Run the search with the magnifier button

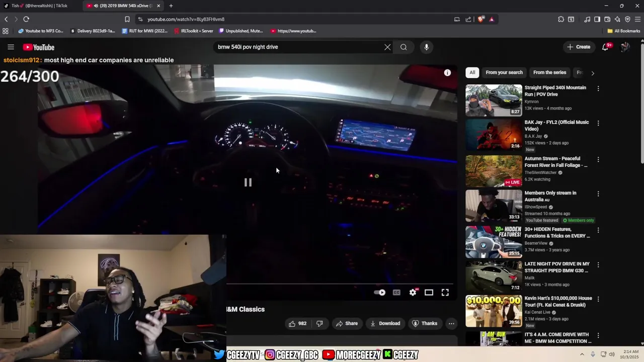(404, 47)
